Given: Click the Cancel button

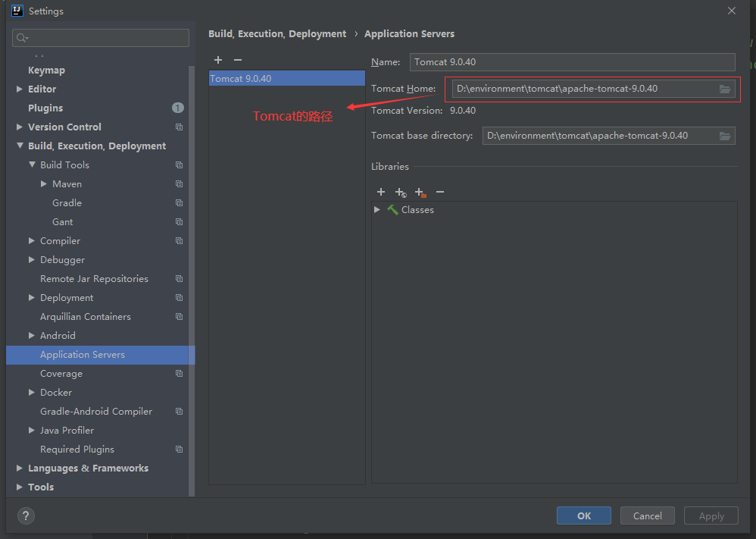Looking at the screenshot, I should coord(647,515).
